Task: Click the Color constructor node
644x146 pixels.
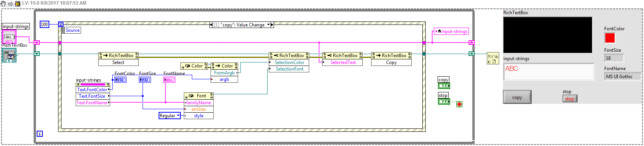Action: click(x=194, y=66)
